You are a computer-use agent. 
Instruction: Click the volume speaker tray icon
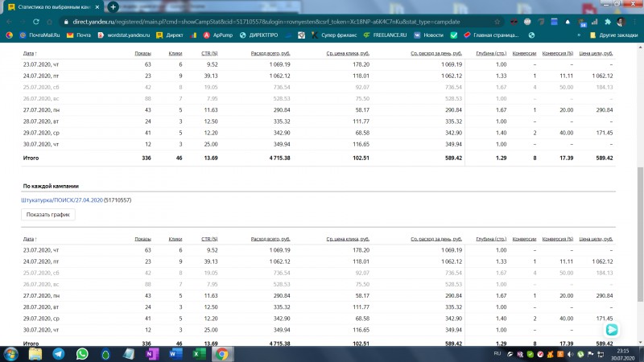(x=570, y=354)
